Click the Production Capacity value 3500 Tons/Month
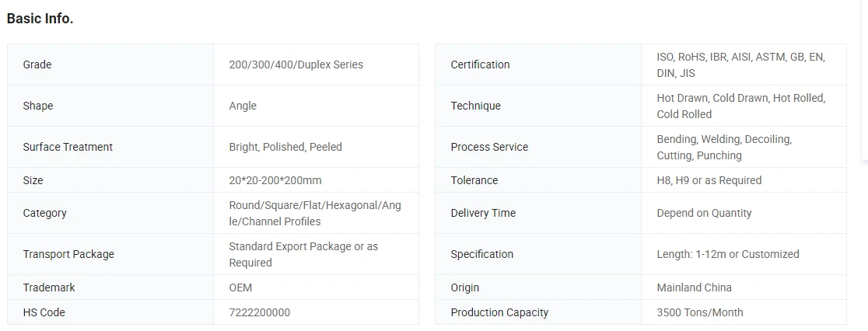The width and height of the screenshot is (868, 331). pos(700,312)
